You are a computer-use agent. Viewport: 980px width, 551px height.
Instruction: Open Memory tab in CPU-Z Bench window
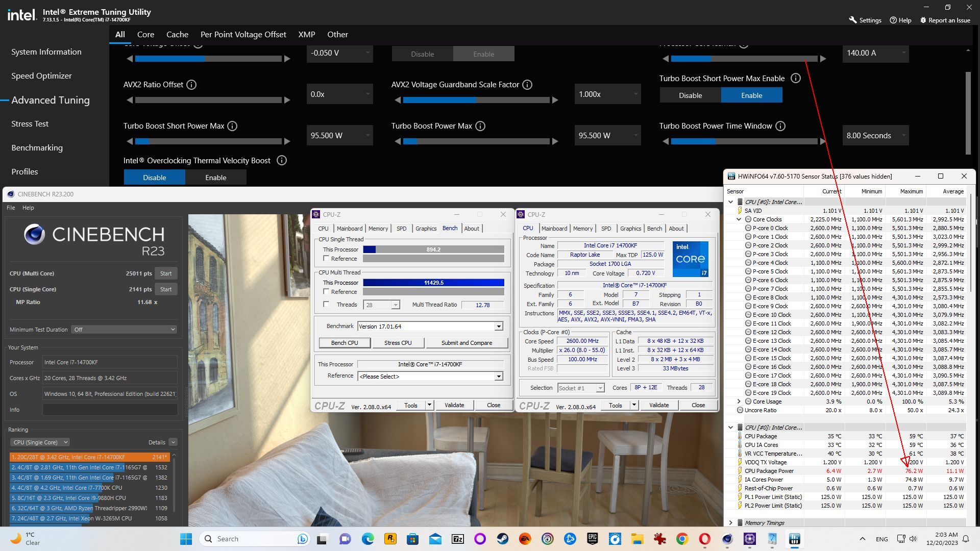coord(378,229)
